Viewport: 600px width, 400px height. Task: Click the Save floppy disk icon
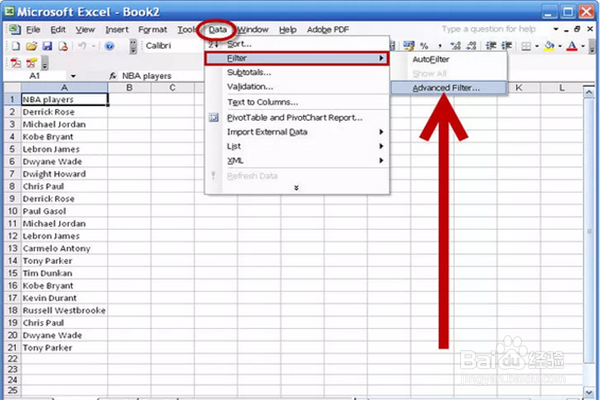pos(47,46)
